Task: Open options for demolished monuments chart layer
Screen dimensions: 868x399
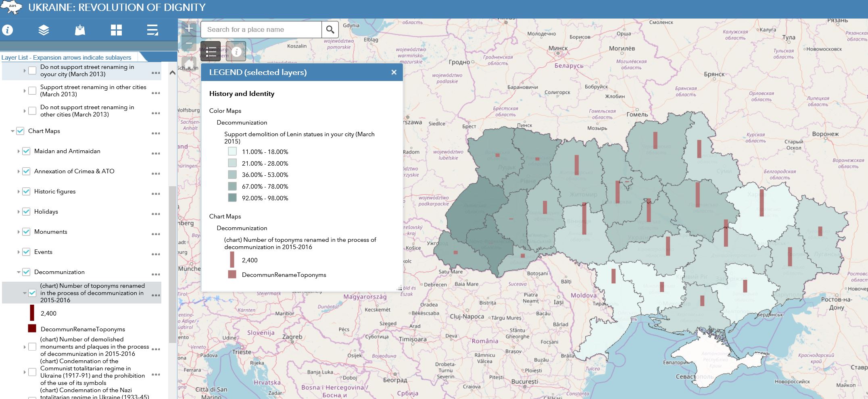Action: 156,349
